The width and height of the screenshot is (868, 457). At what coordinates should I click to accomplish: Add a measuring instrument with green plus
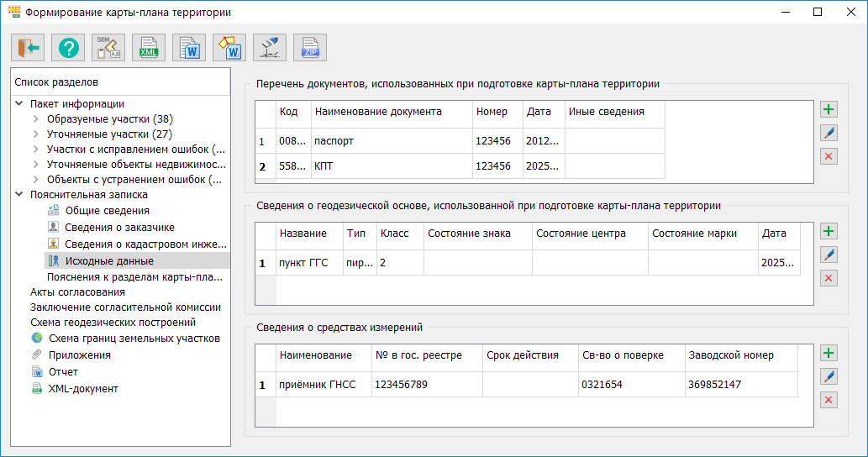click(x=829, y=354)
